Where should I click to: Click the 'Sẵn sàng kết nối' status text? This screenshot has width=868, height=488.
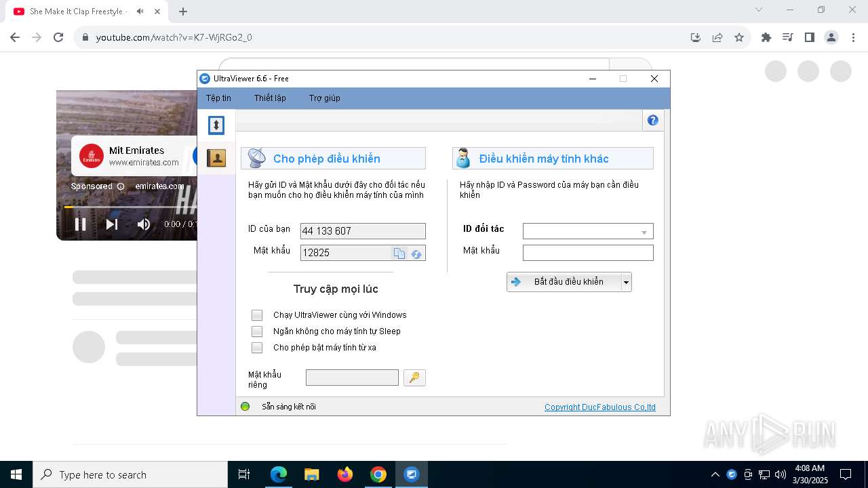(x=289, y=407)
